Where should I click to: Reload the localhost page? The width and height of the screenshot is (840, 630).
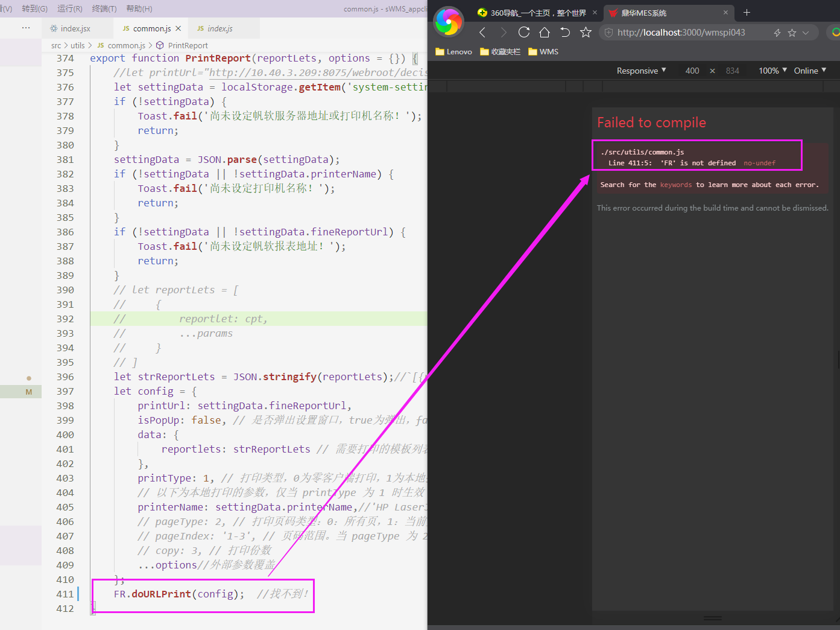(524, 33)
